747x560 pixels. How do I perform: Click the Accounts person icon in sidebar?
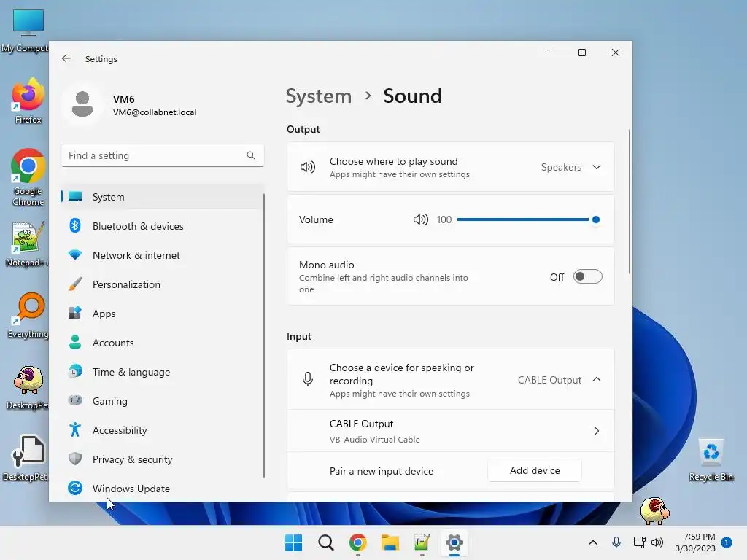(x=75, y=343)
